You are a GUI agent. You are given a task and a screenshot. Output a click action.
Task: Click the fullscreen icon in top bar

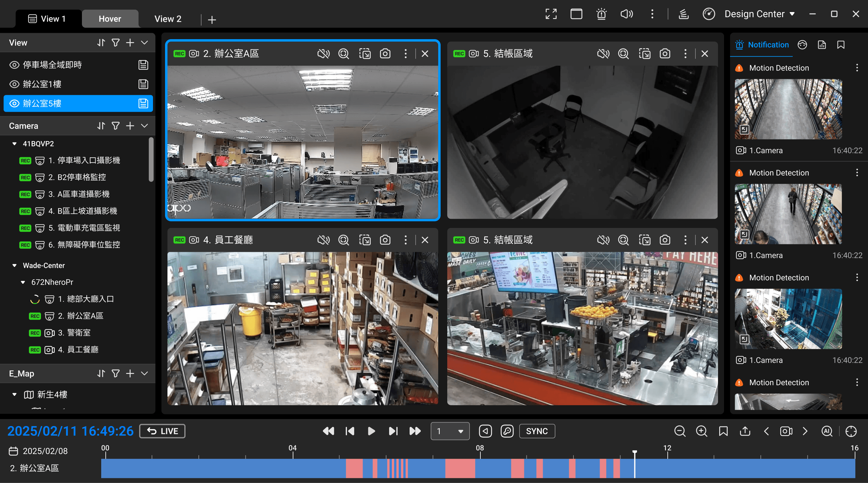tap(551, 14)
